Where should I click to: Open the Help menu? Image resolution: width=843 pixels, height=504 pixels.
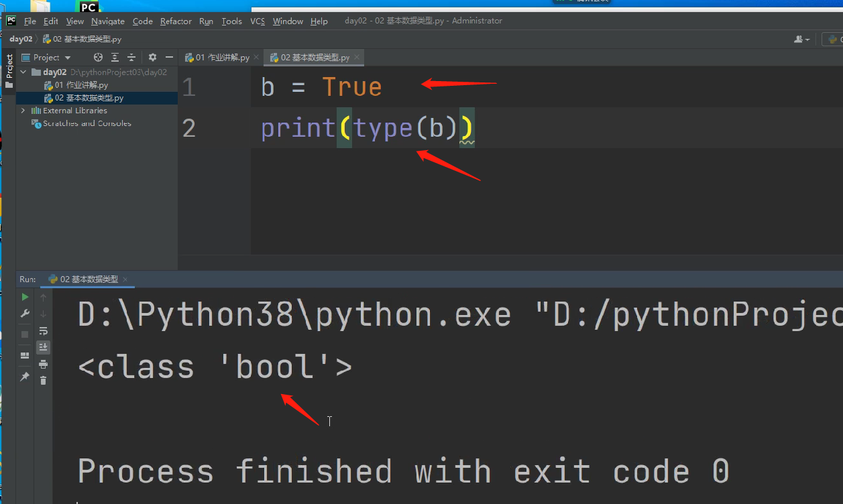(x=319, y=21)
